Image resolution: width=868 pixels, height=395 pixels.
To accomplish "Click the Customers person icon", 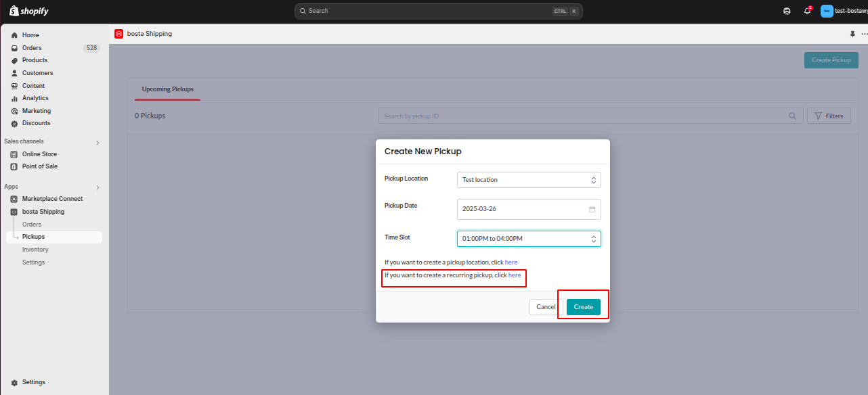I will (14, 73).
